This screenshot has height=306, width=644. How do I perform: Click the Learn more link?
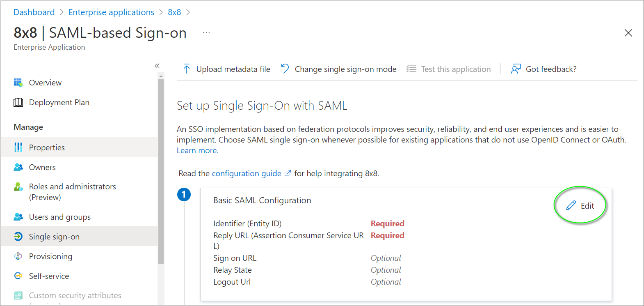click(x=197, y=150)
